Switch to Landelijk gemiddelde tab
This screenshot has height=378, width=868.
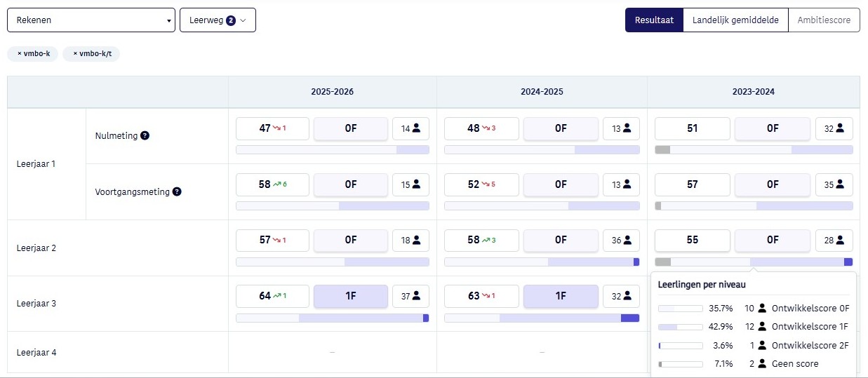click(735, 20)
